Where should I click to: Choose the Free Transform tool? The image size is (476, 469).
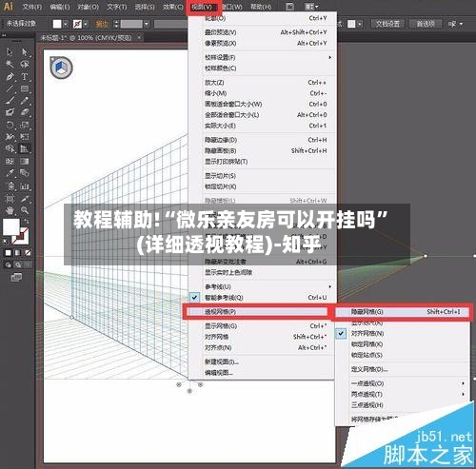(x=25, y=137)
